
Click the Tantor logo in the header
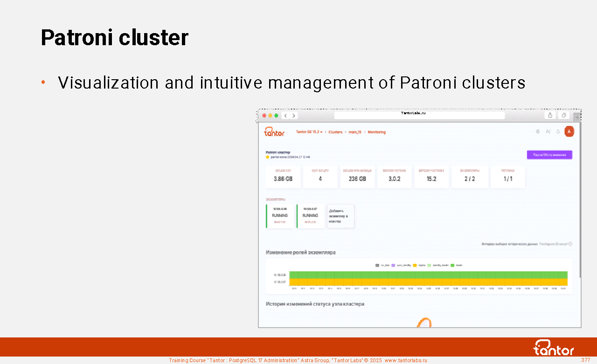pyautogui.click(x=274, y=132)
